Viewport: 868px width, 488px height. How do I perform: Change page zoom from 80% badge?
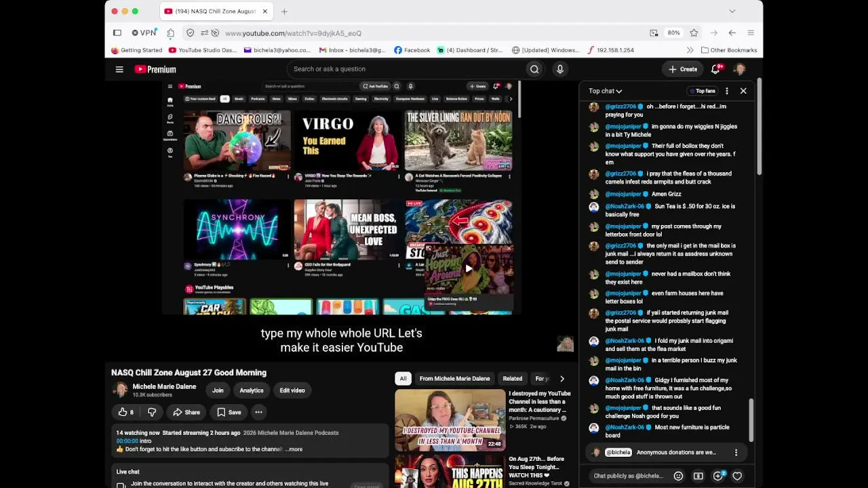[673, 33]
